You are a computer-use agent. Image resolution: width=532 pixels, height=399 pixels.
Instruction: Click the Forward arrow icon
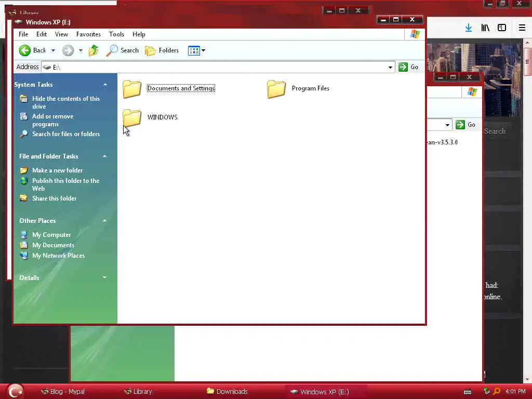click(68, 50)
